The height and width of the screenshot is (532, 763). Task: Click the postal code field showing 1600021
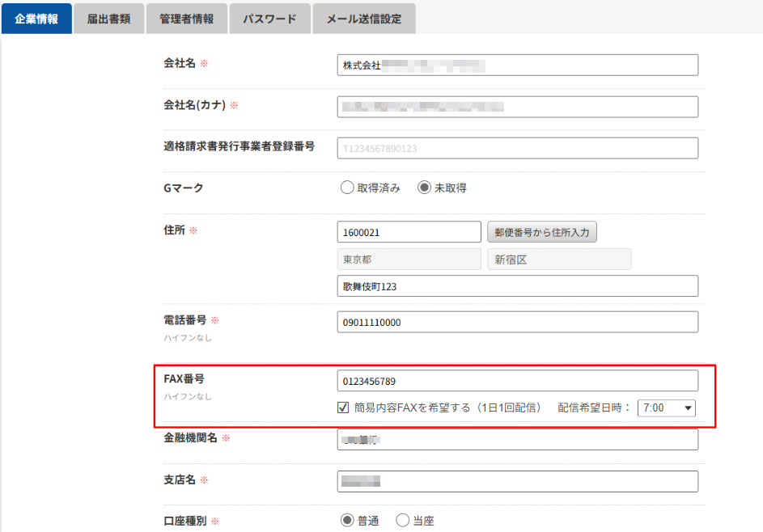click(x=409, y=232)
